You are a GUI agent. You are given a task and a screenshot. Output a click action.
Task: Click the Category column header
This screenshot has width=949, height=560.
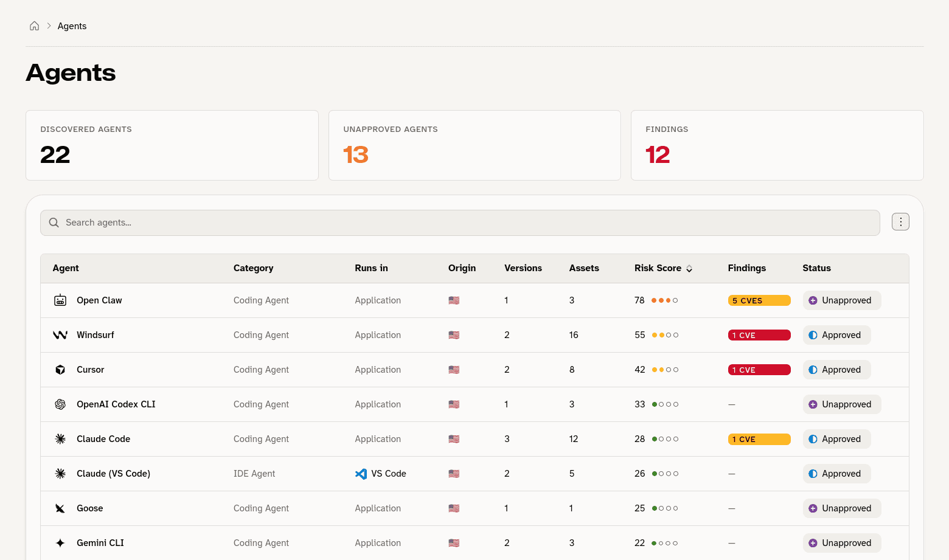(x=253, y=268)
